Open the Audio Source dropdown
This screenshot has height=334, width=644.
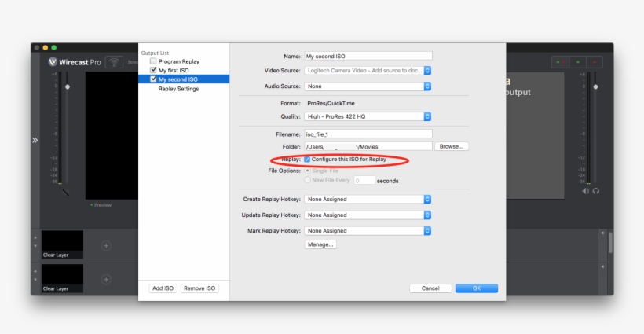(368, 86)
